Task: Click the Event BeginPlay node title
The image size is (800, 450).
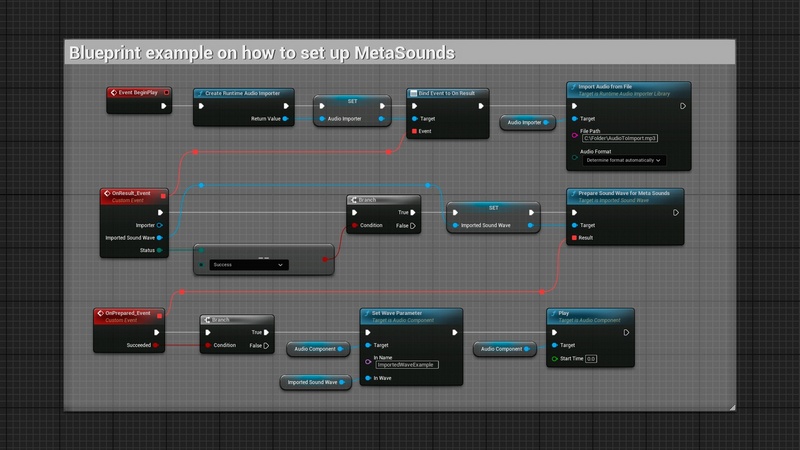Action: pos(138,93)
